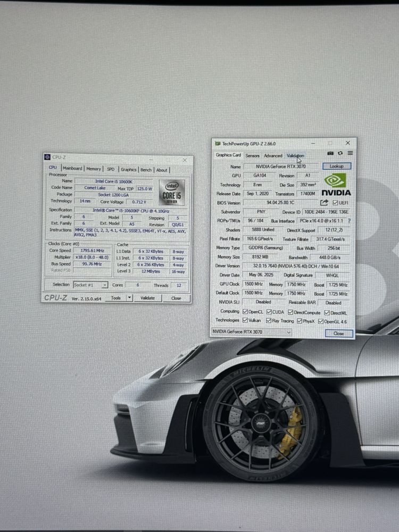Toggle the CUDA checkbox

coord(269,312)
